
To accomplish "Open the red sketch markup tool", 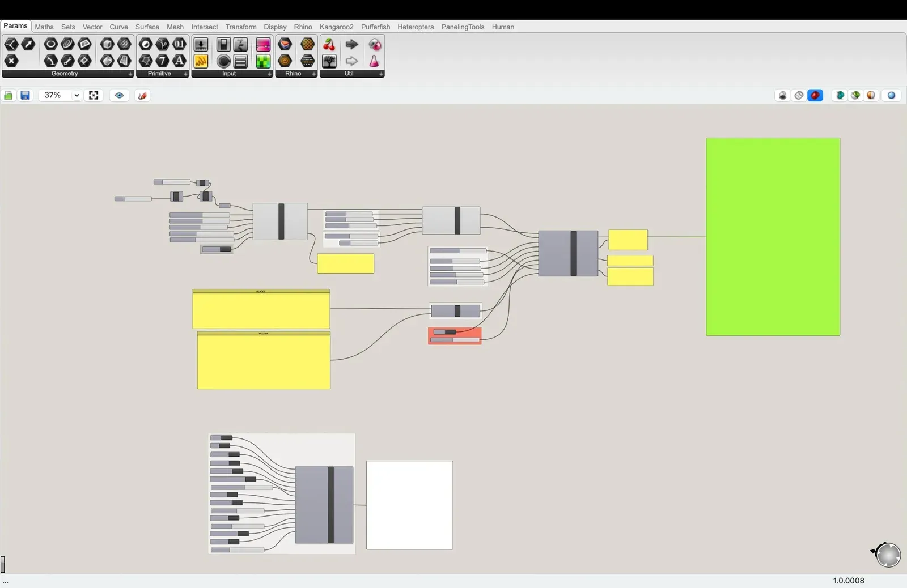I will 142,95.
